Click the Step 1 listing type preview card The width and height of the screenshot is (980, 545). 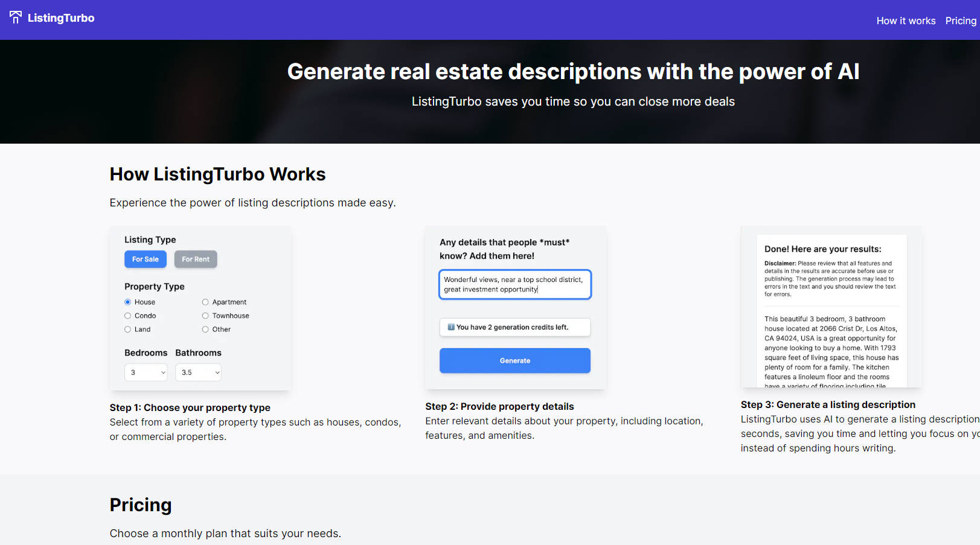[x=200, y=308]
